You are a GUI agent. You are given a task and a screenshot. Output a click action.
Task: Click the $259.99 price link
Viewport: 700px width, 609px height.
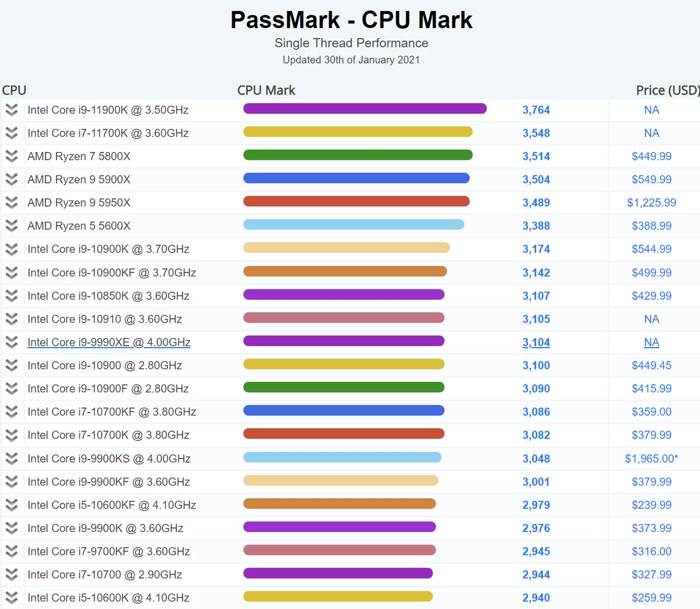click(652, 598)
